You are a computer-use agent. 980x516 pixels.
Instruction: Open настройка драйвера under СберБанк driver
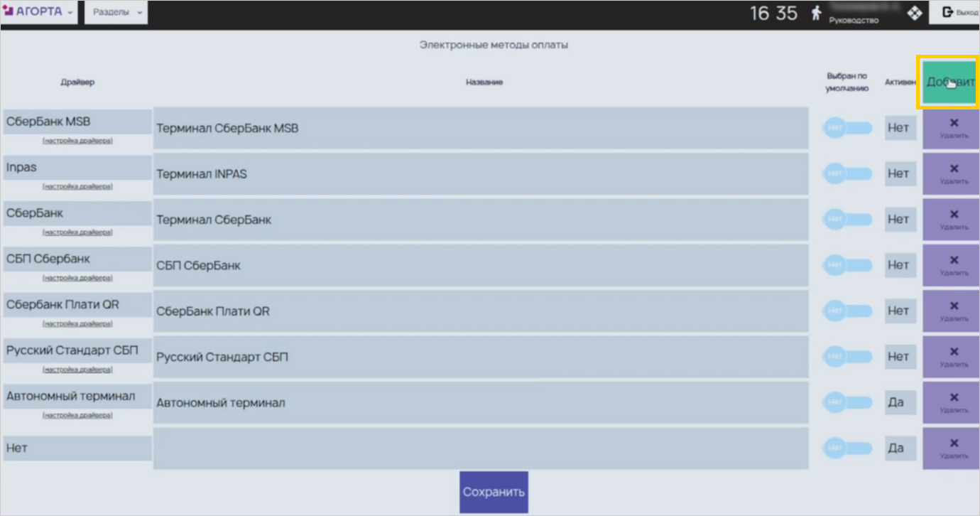click(x=77, y=232)
